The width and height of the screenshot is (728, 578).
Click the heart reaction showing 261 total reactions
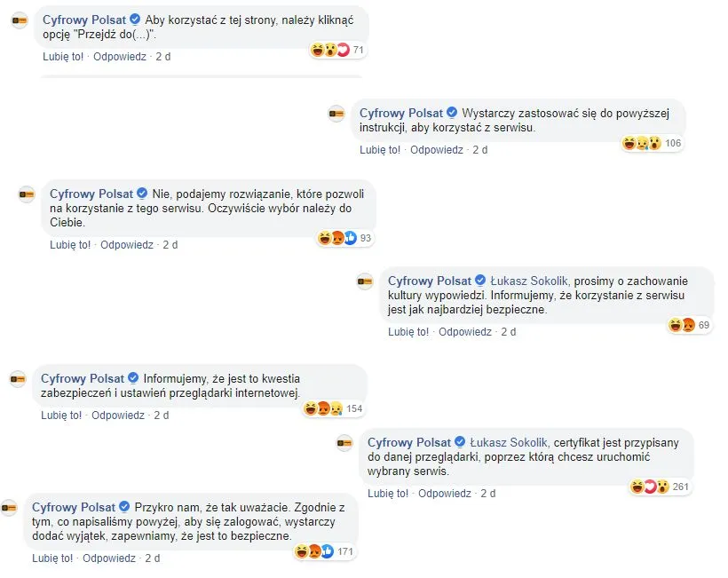coord(649,485)
